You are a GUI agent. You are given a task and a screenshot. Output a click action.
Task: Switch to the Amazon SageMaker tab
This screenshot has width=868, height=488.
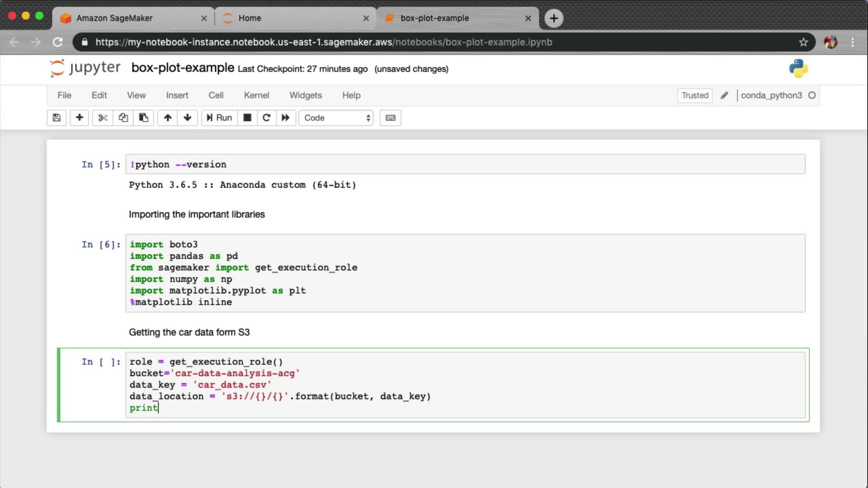pos(114,18)
